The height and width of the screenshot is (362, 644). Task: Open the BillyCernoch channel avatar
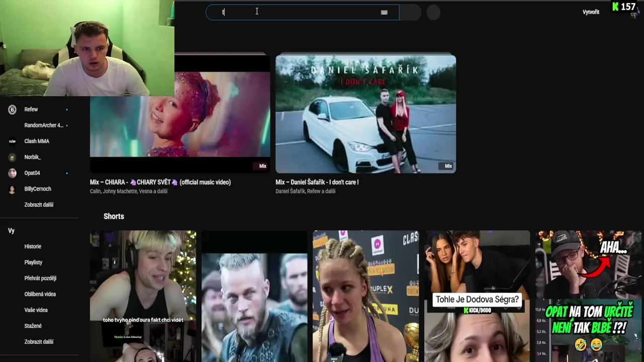(x=13, y=189)
